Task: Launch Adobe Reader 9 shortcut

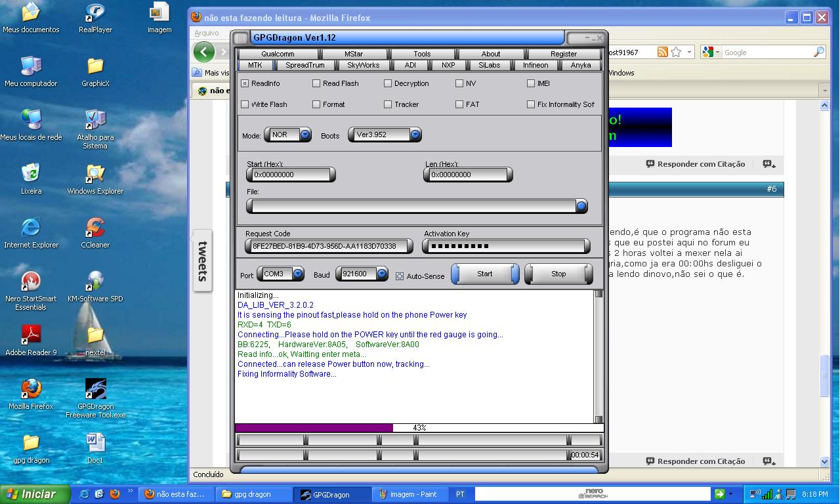Action: tap(31, 341)
